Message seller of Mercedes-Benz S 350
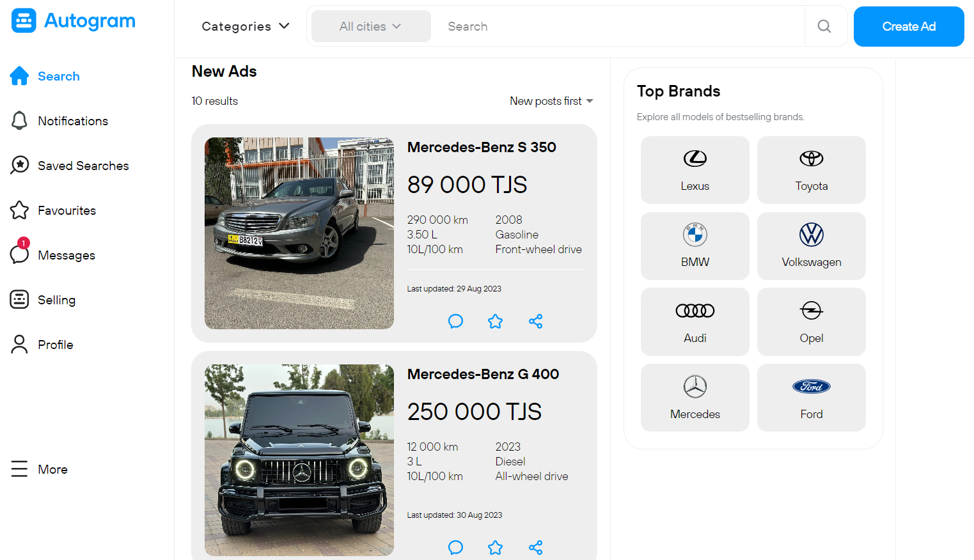 click(x=455, y=321)
